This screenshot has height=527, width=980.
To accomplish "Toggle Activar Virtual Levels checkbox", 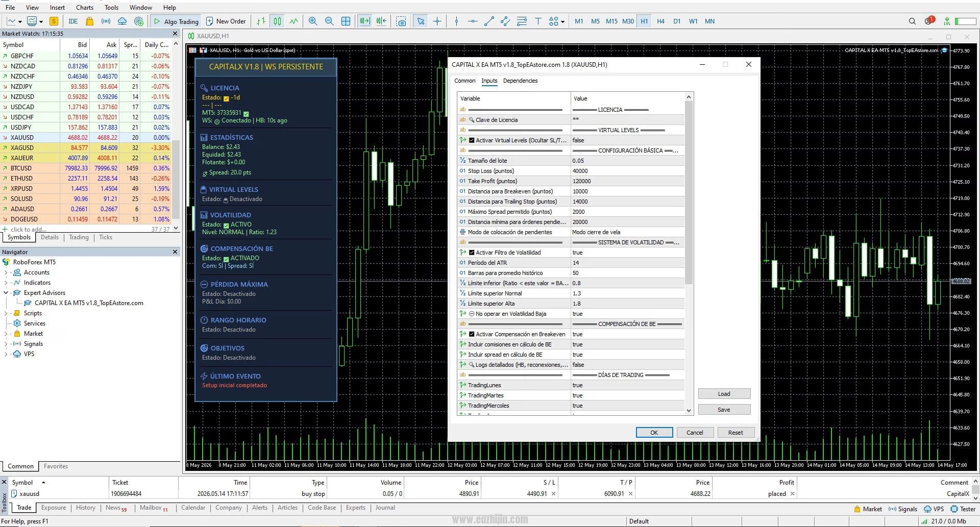I will tap(472, 140).
